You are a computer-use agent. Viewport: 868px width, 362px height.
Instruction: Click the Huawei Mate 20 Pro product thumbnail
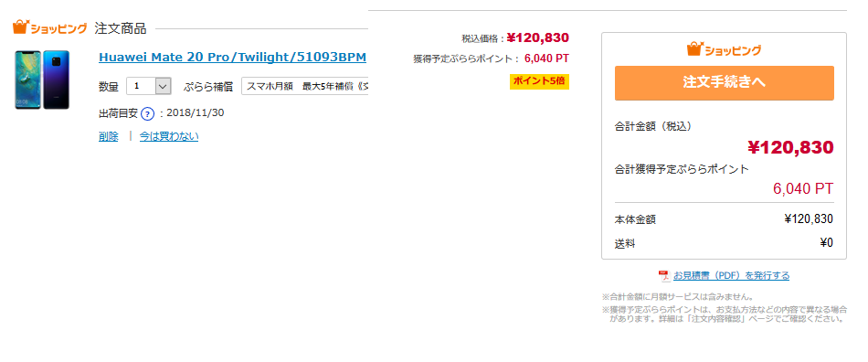tap(42, 80)
